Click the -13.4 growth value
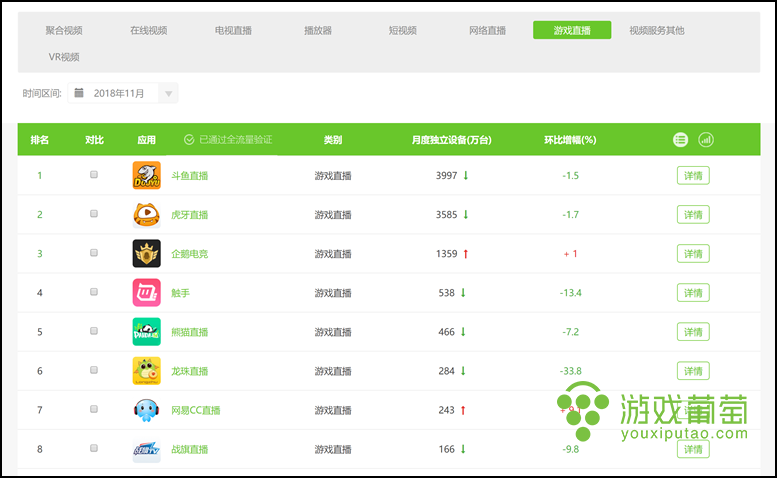The height and width of the screenshot is (478, 777). [x=570, y=293]
